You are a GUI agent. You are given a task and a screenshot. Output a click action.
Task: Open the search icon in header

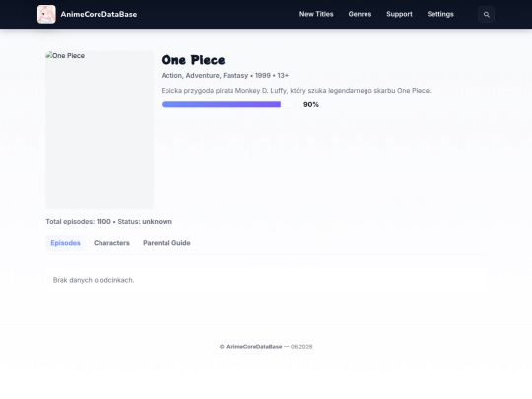pyautogui.click(x=487, y=14)
